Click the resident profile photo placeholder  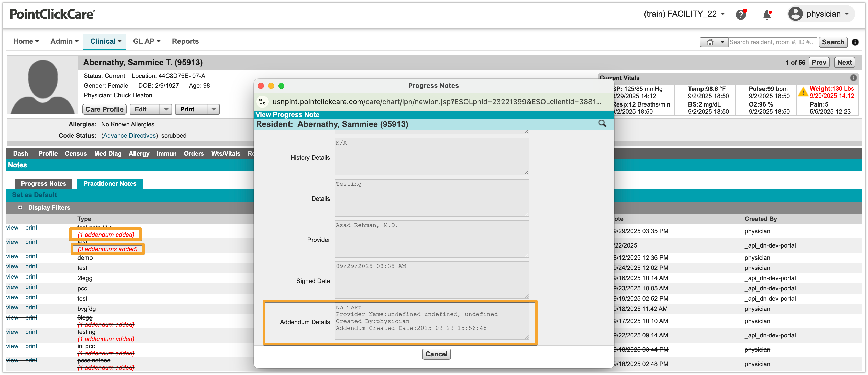point(42,86)
